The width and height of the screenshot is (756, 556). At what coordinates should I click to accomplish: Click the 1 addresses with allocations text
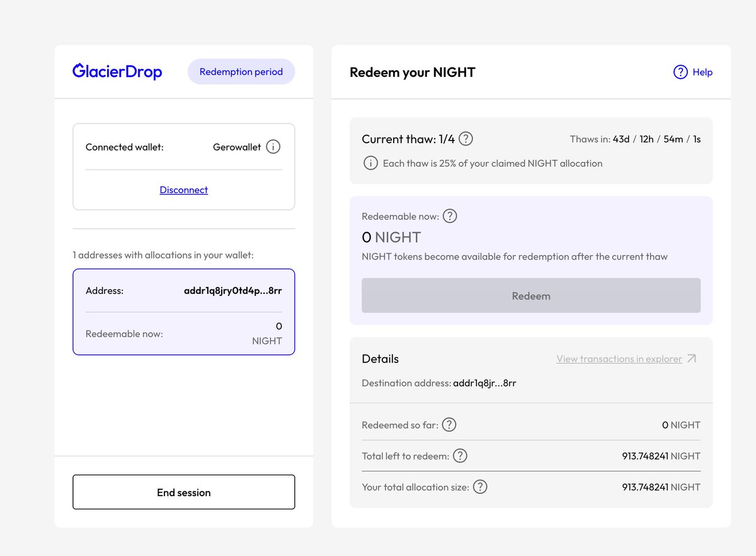pos(163,255)
